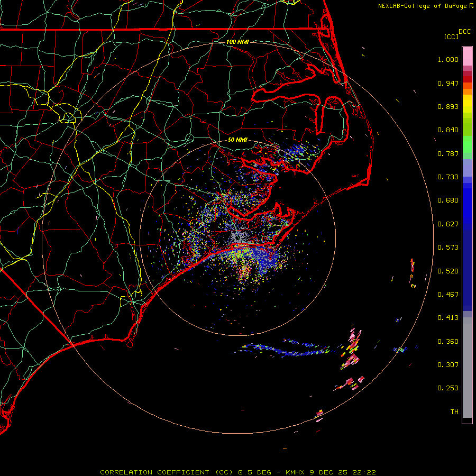The width and height of the screenshot is (476, 476).
Task: Click the 0.467 scale value
Action: pos(448,295)
